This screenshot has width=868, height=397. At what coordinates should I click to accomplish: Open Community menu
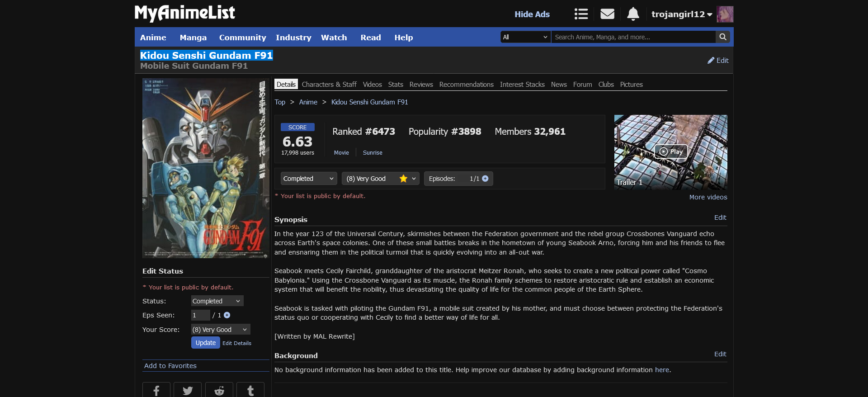point(242,38)
